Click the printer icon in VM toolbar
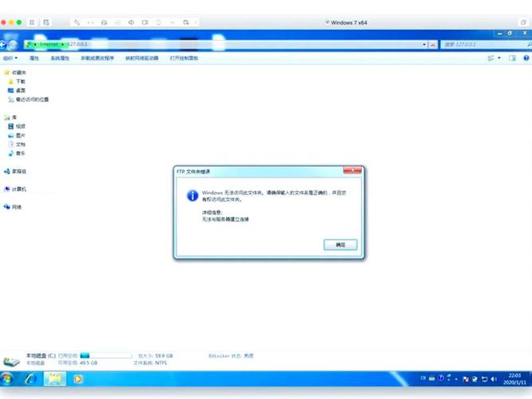Viewport: 532px width, 399px height. [104, 23]
